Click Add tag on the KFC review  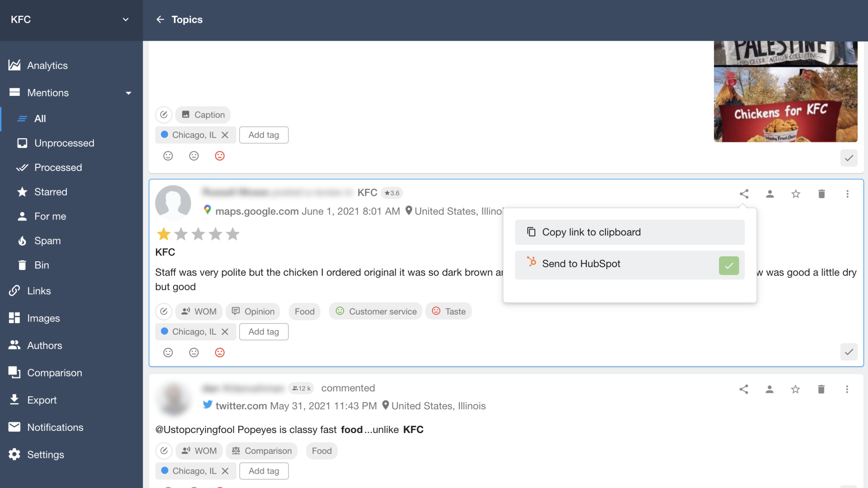264,331
